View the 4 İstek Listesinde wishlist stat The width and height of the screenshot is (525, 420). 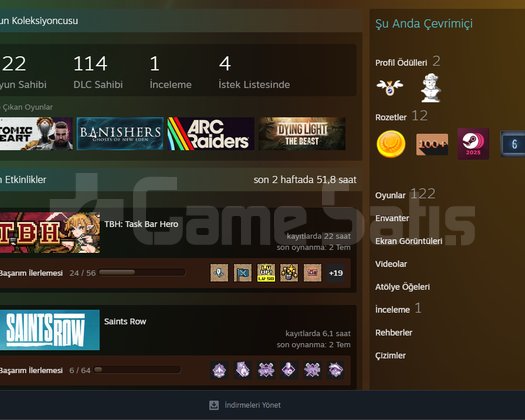tap(254, 72)
